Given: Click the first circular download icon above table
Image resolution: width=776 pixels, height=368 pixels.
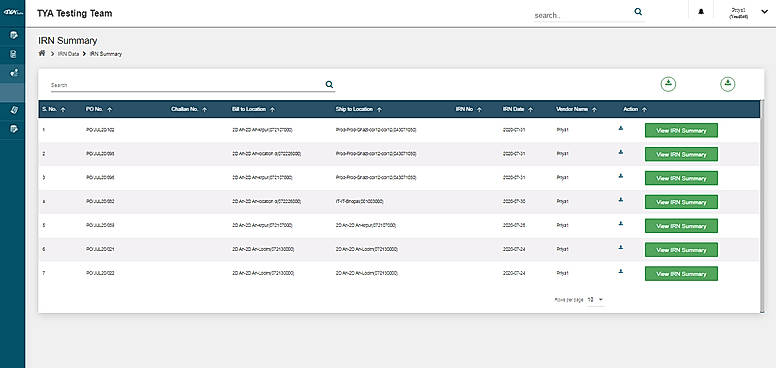Looking at the screenshot, I should click(x=668, y=84).
